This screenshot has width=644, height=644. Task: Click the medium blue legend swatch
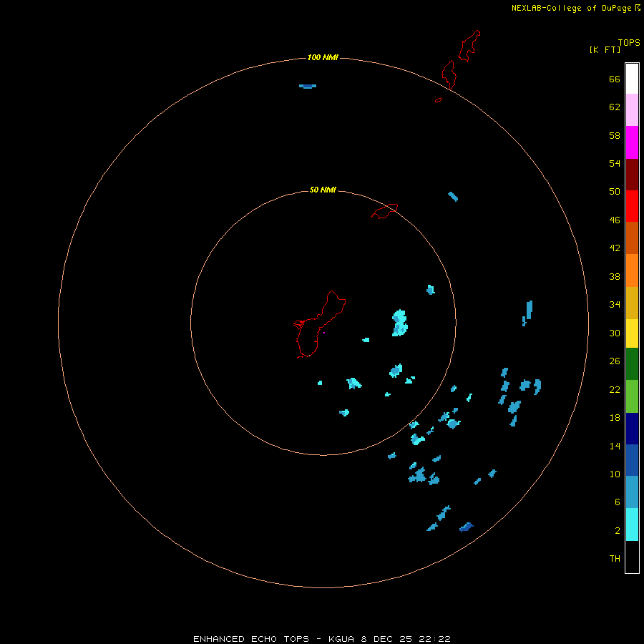(x=632, y=460)
